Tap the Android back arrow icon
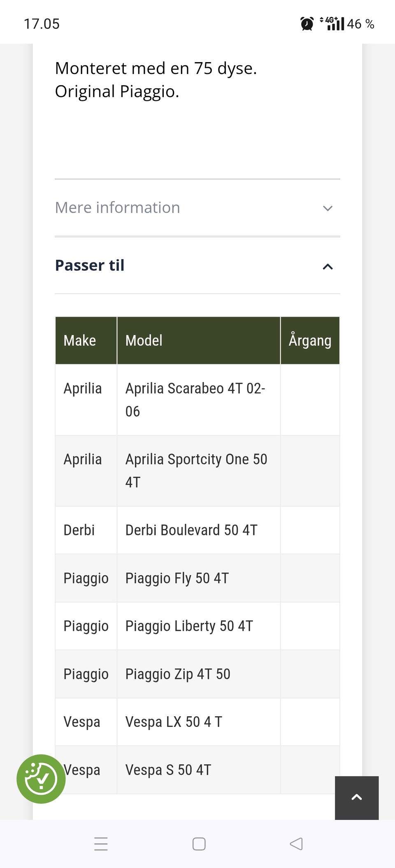 296,844
